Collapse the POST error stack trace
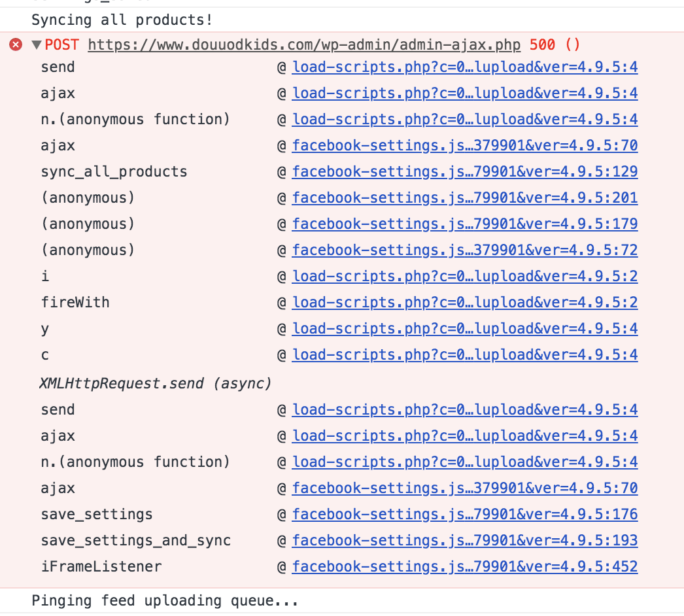This screenshot has height=616, width=684. [x=37, y=44]
